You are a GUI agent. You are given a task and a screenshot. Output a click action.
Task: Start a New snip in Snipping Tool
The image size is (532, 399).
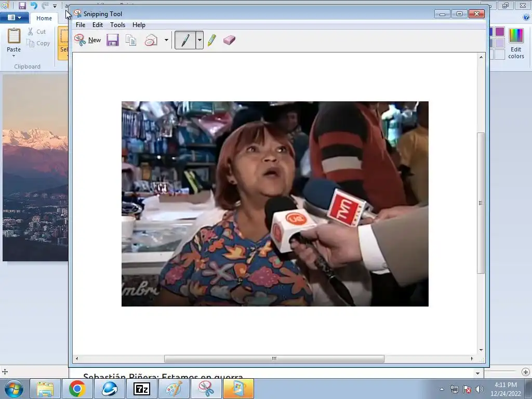(x=87, y=40)
